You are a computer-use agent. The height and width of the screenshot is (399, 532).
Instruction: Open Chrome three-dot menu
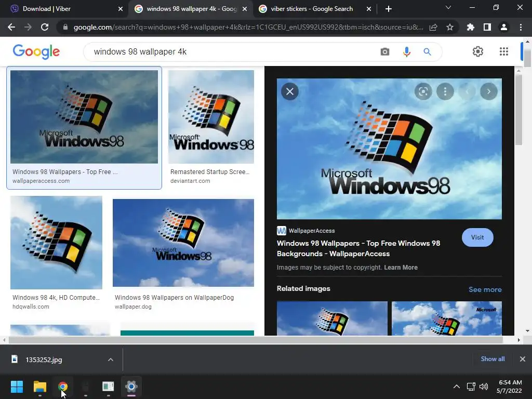pyautogui.click(x=521, y=27)
